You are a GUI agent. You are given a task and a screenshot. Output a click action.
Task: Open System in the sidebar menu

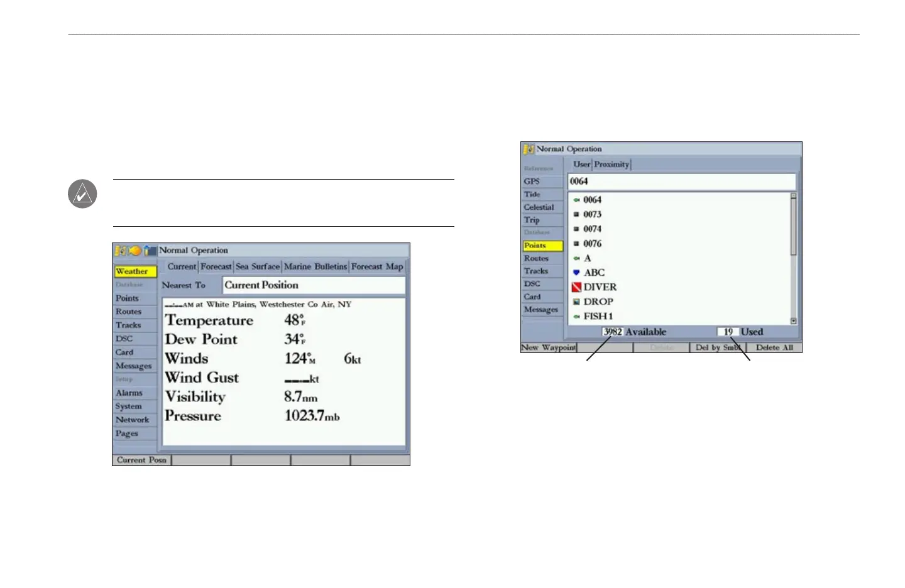pos(135,406)
